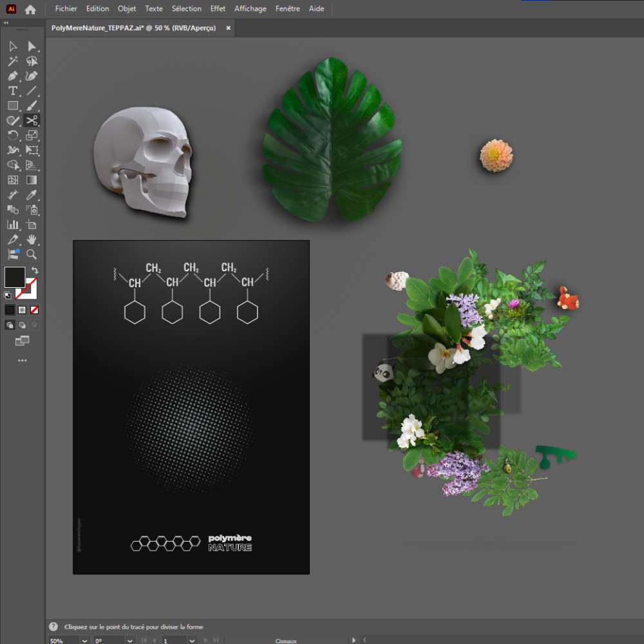The width and height of the screenshot is (644, 644).
Task: Open the Fichier menu
Action: 66,9
